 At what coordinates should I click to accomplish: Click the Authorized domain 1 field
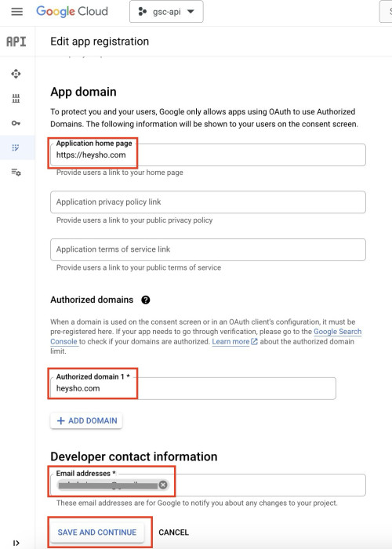point(193,388)
